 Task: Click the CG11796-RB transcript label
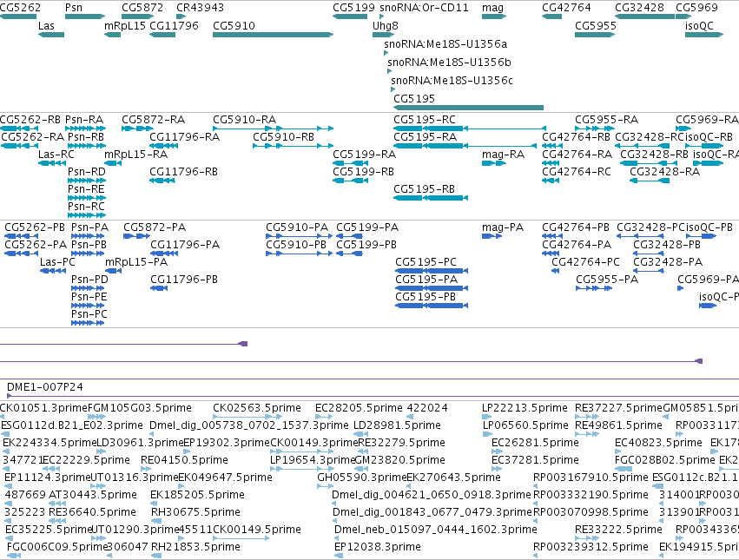(183, 172)
